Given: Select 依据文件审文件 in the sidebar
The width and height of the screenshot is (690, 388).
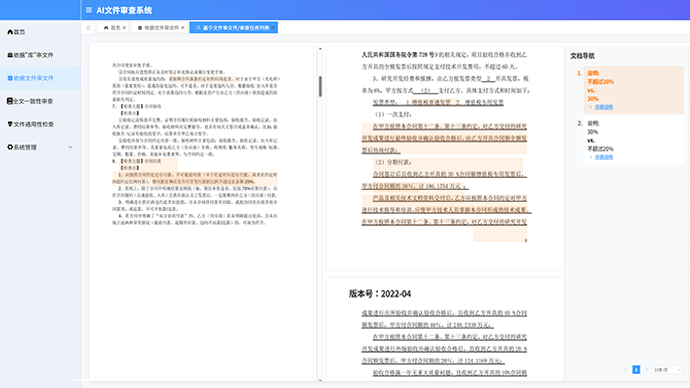Looking at the screenshot, I should pos(40,78).
